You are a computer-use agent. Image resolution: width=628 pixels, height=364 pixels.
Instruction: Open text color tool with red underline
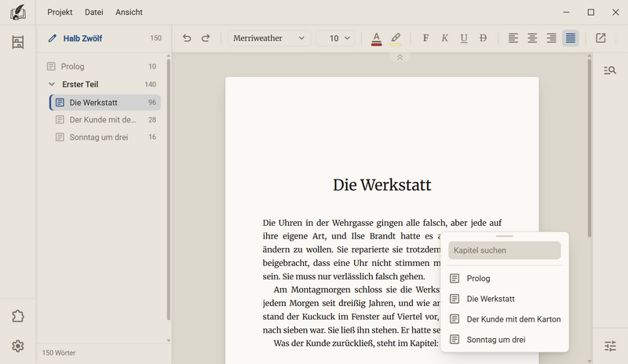click(x=376, y=38)
